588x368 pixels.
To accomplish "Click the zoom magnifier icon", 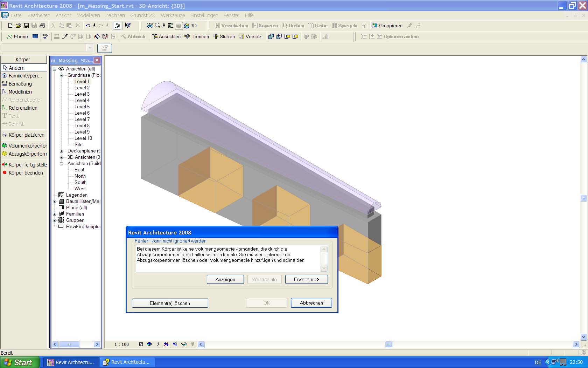I will click(157, 26).
